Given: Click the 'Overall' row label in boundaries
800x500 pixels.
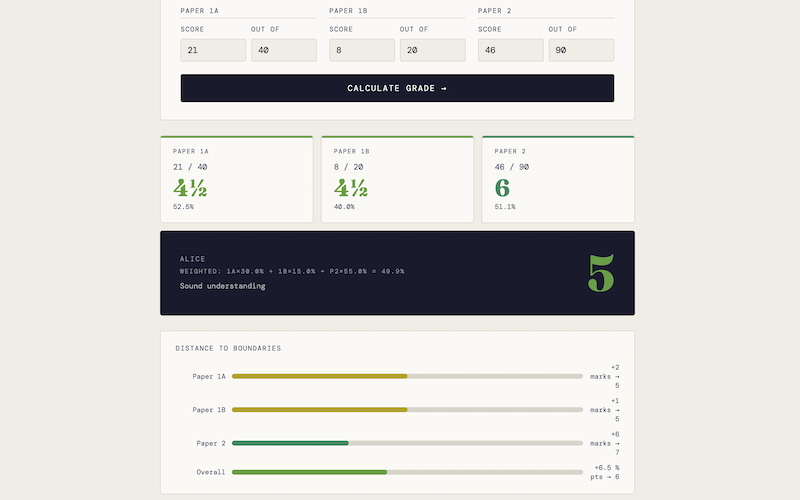Looking at the screenshot, I should pyautogui.click(x=211, y=472).
